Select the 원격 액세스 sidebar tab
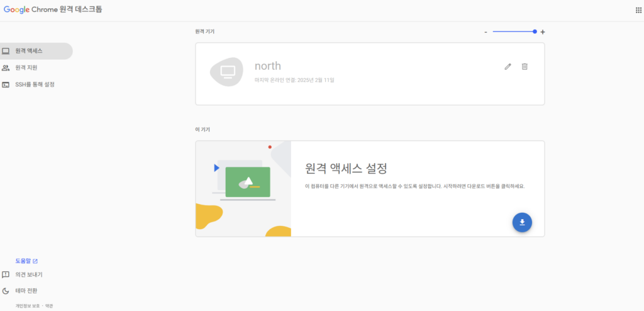The height and width of the screenshot is (311, 644). 29,51
